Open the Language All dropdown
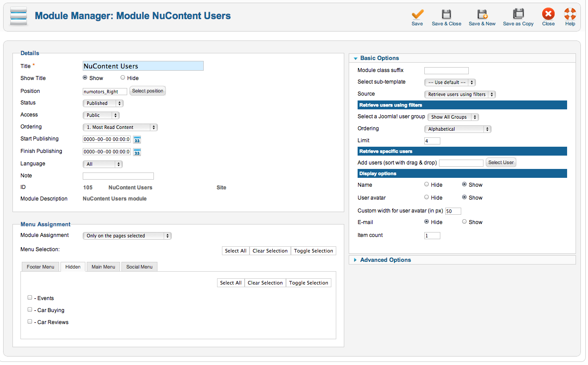The width and height of the screenshot is (588, 365). tap(102, 164)
